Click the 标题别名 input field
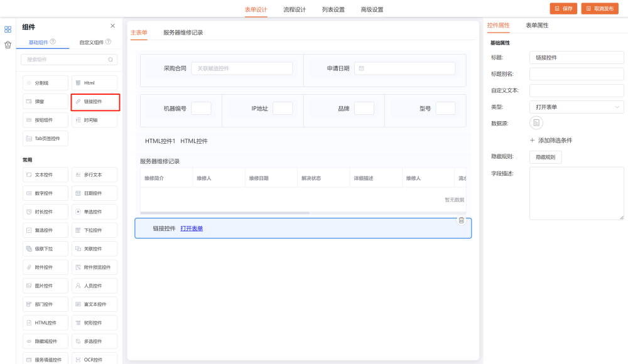 [x=576, y=74]
